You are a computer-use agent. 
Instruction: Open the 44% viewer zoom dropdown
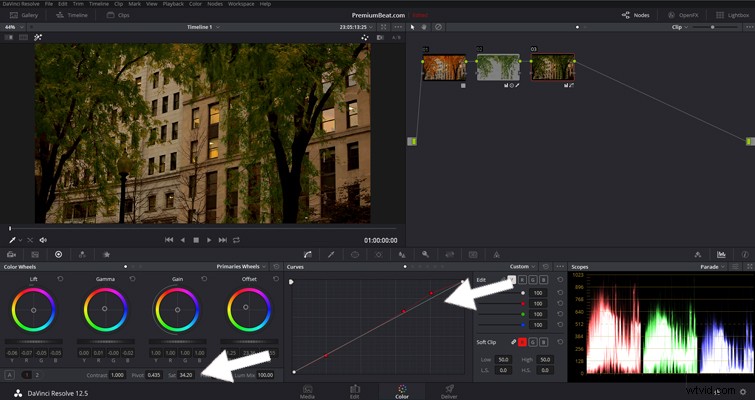pos(13,27)
